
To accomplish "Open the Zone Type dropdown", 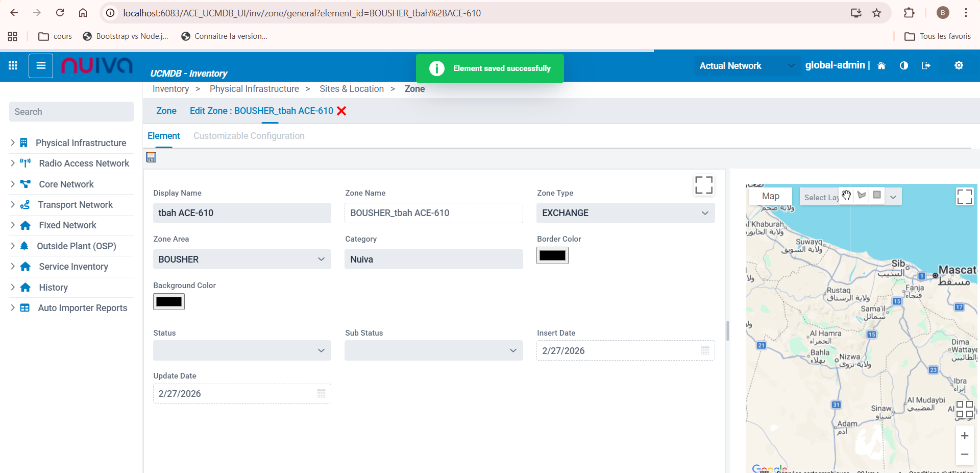I will (x=625, y=213).
